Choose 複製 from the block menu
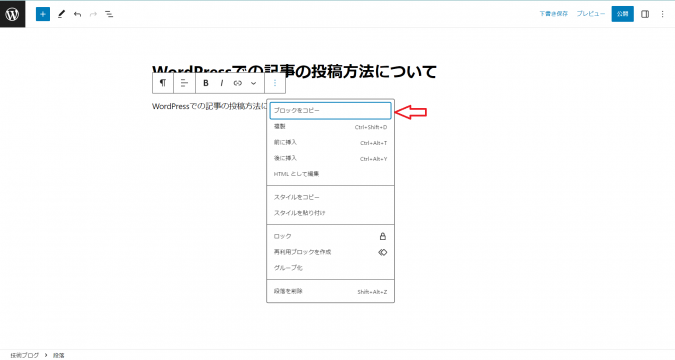Screen dimensions: 675x360 pyautogui.click(x=330, y=127)
